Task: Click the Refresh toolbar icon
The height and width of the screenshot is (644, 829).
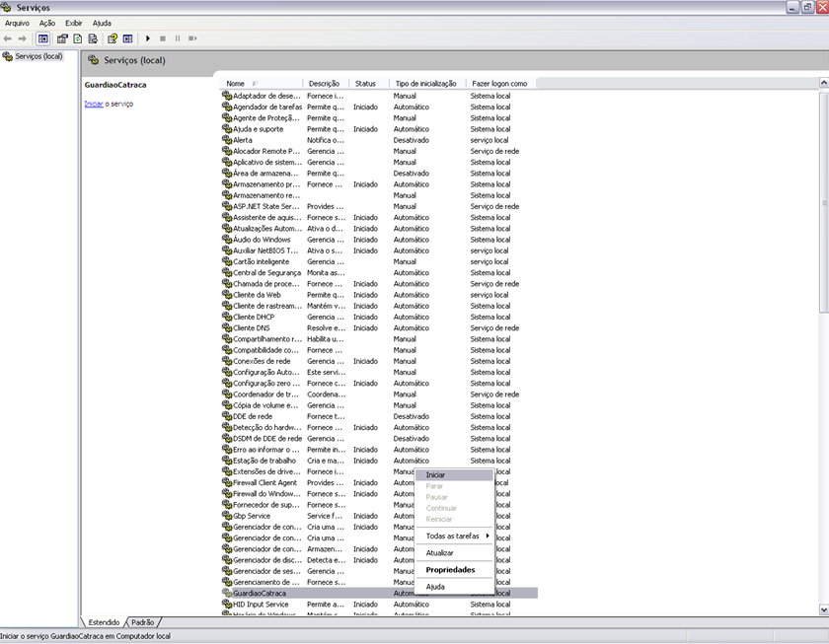Action: pos(78,38)
